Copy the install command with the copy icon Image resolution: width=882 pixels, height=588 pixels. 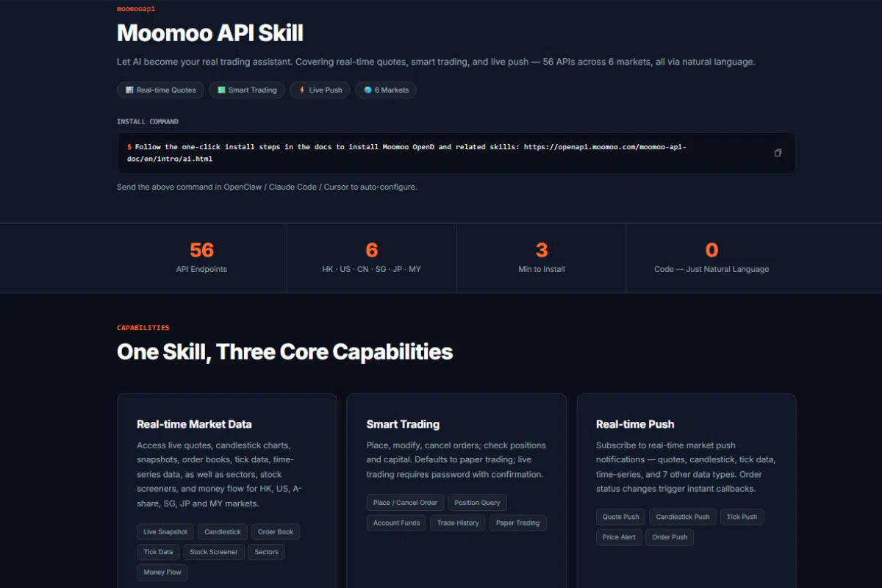(778, 153)
